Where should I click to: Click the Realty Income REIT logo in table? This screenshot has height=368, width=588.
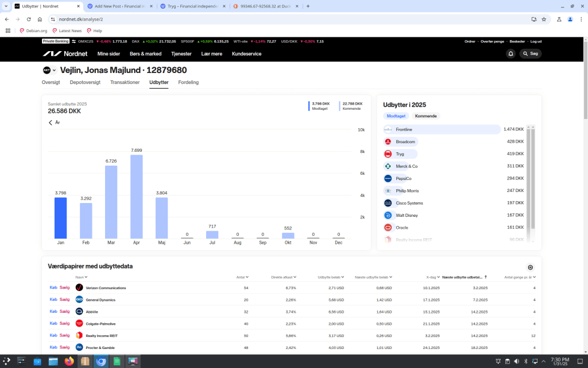[79, 335]
